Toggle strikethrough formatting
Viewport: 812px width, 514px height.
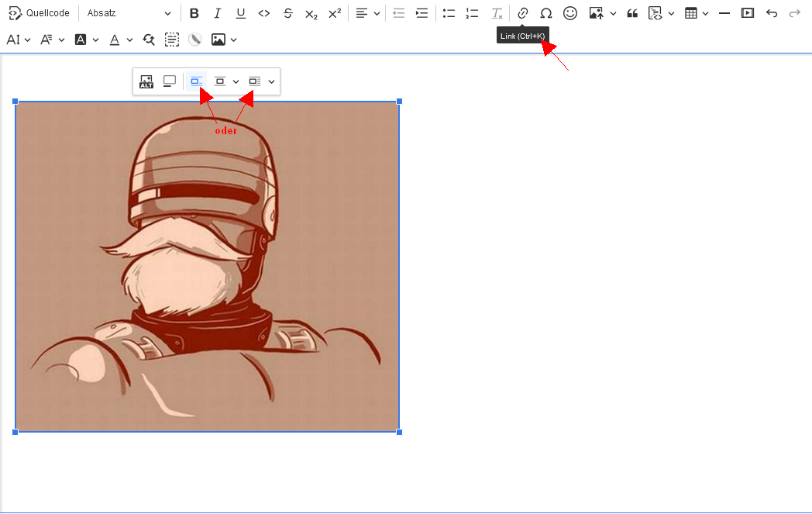click(x=288, y=13)
